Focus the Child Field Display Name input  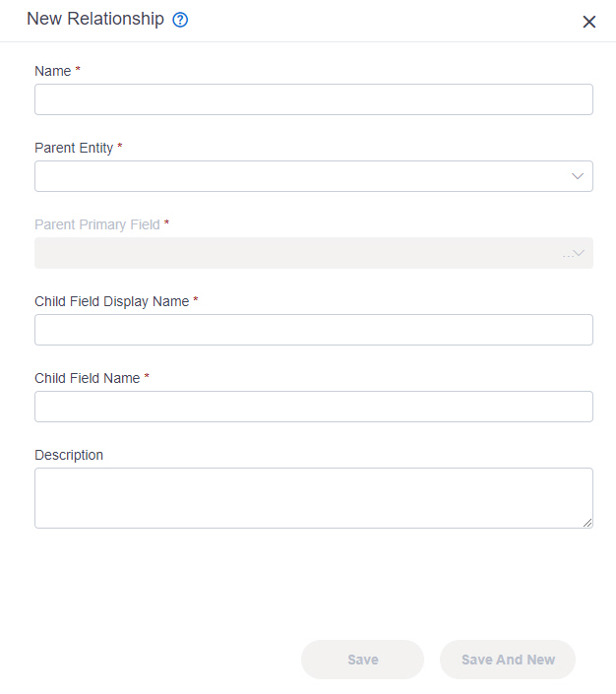tap(314, 330)
